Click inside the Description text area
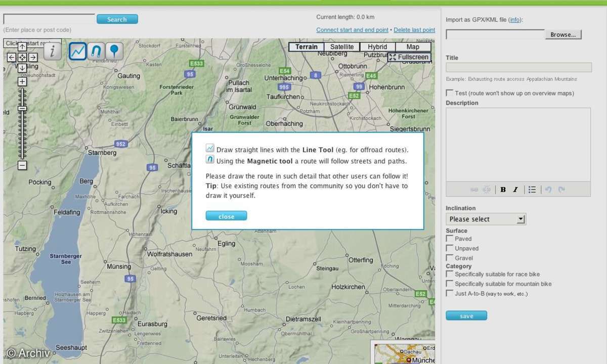This screenshot has height=364, width=607. tap(518, 144)
